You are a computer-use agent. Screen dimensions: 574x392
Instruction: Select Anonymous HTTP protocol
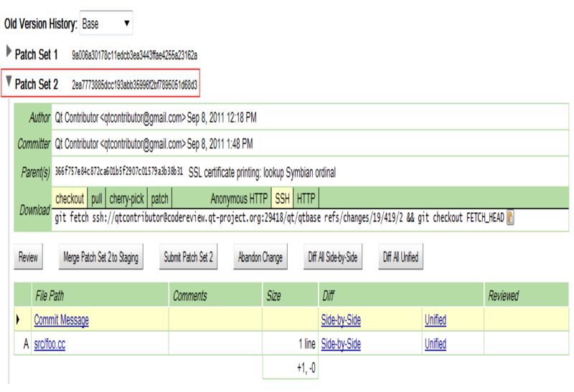(238, 199)
